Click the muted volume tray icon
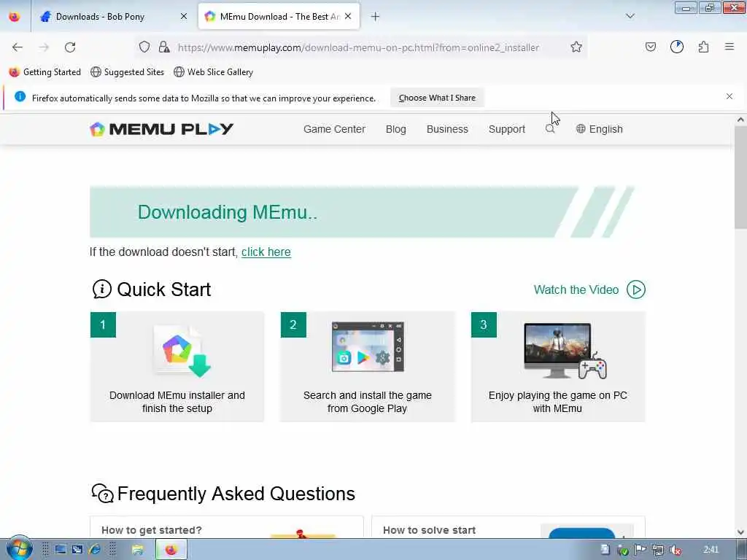 (x=675, y=550)
